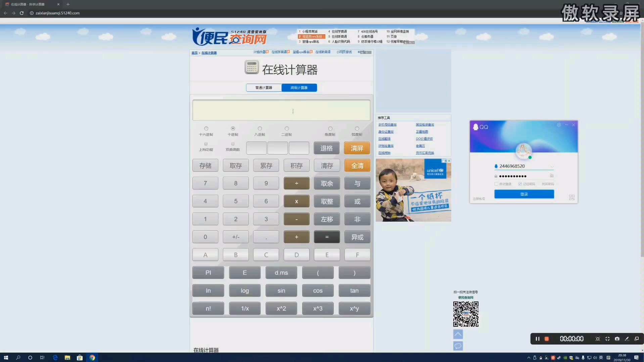644x362 pixels.
Task: Click the recorder overlapping windows icon
Action: tap(637, 339)
